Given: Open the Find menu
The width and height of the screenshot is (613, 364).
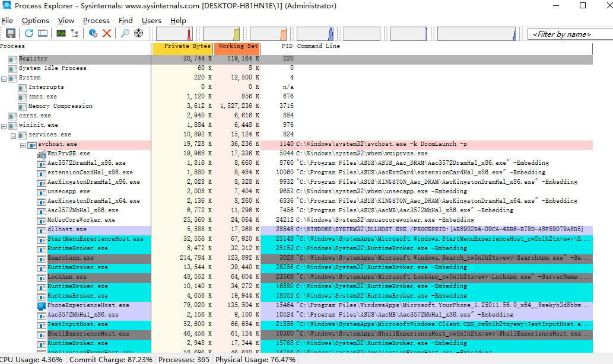Looking at the screenshot, I should [125, 21].
